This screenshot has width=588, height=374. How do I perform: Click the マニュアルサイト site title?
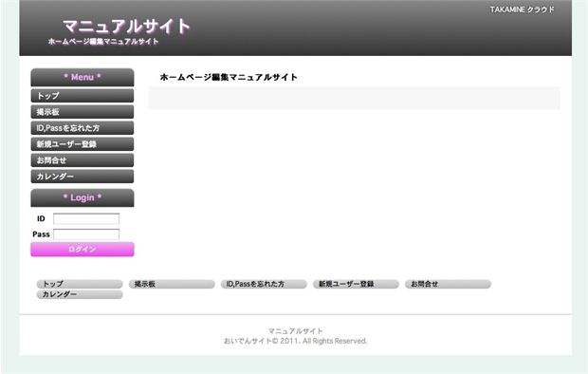pyautogui.click(x=126, y=27)
